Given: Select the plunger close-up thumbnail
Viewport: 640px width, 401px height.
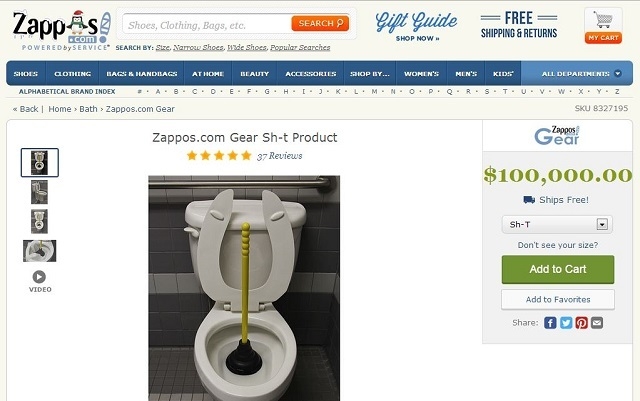Looking at the screenshot, I should pyautogui.click(x=40, y=251).
